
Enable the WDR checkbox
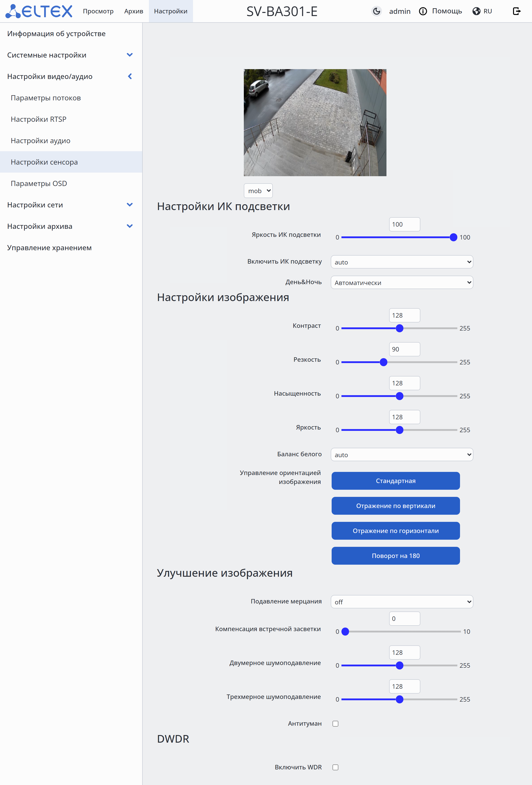tap(335, 767)
